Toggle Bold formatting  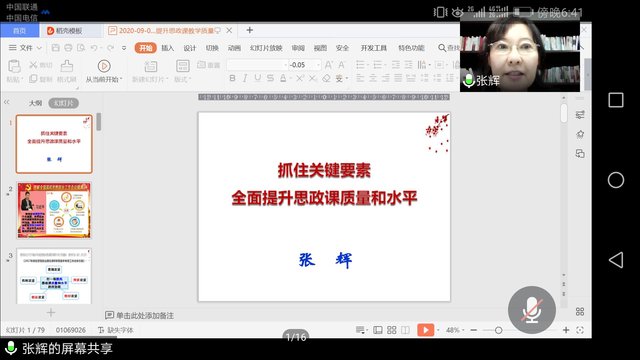(232, 78)
